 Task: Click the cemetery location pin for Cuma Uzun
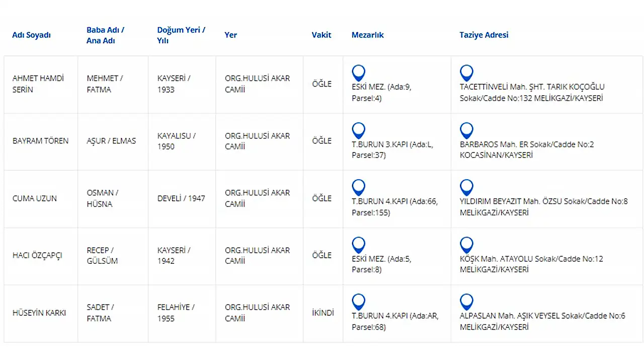358,188
